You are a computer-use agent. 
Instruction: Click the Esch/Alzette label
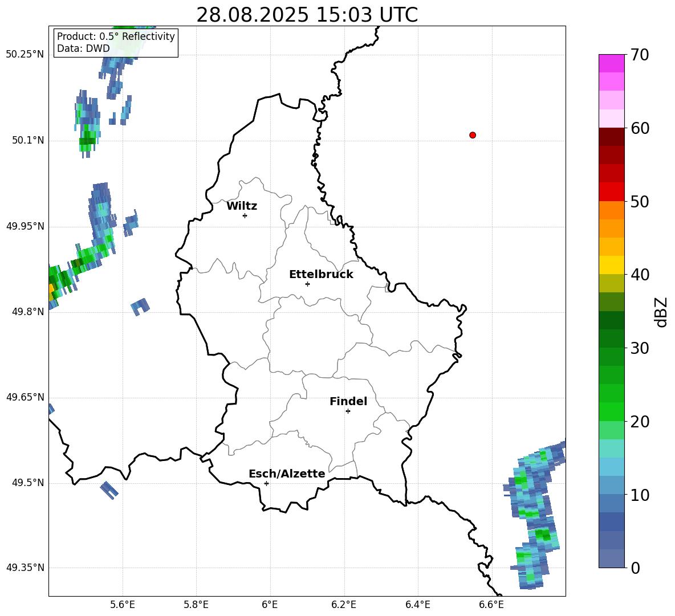287,474
